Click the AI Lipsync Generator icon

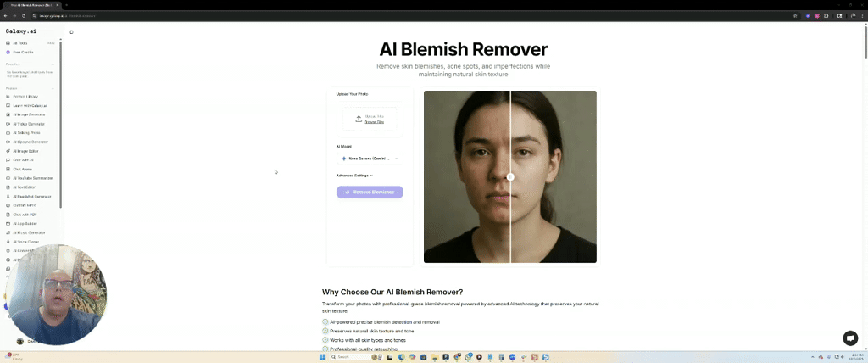[x=8, y=142]
